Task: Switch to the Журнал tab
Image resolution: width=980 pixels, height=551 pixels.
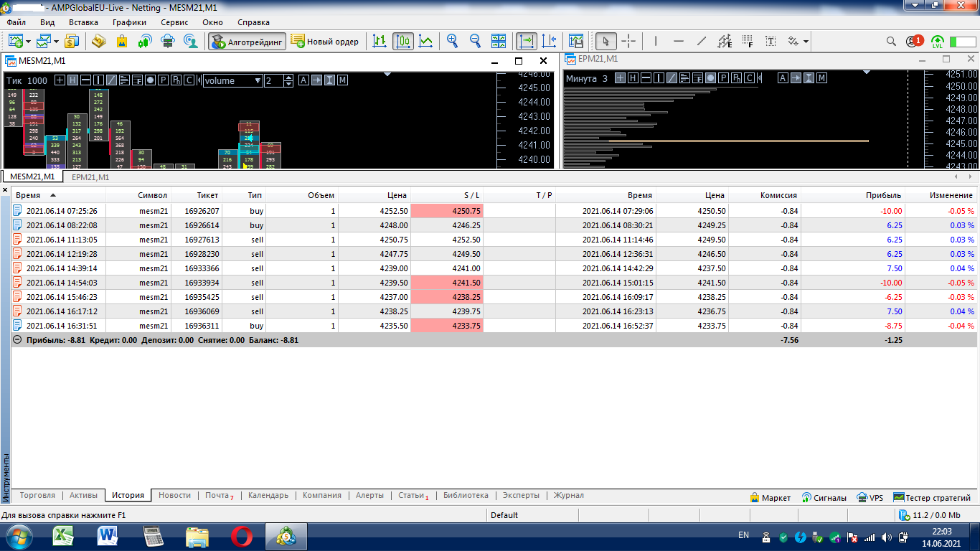Action: click(568, 496)
